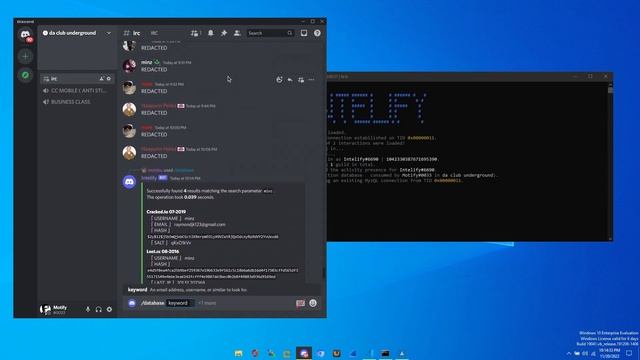Click the mirz username in chat
Viewport: 640px width, 360px height.
pyautogui.click(x=146, y=62)
